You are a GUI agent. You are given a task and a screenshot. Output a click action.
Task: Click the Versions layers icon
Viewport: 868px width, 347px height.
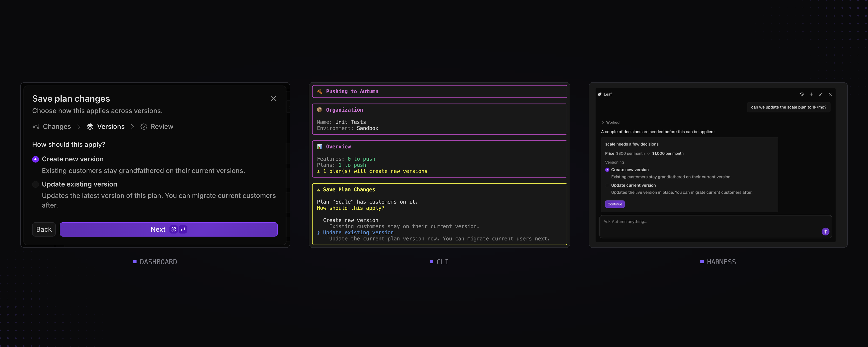90,127
